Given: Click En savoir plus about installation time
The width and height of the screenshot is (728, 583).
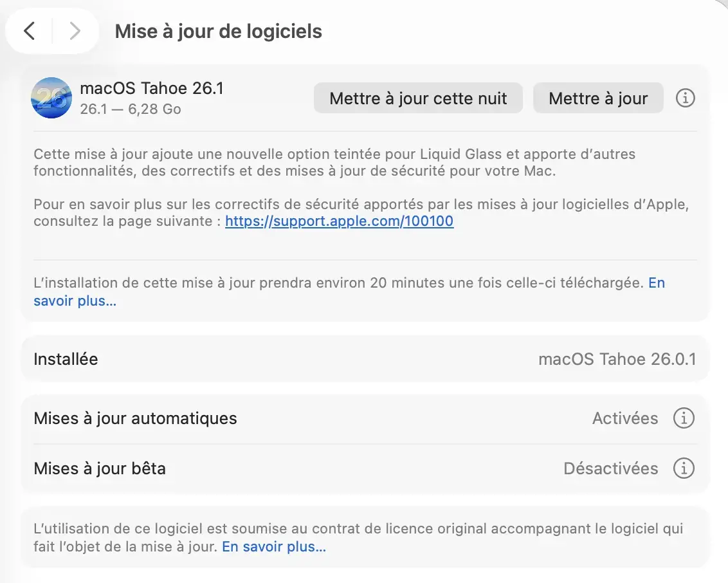Looking at the screenshot, I should click(x=75, y=301).
